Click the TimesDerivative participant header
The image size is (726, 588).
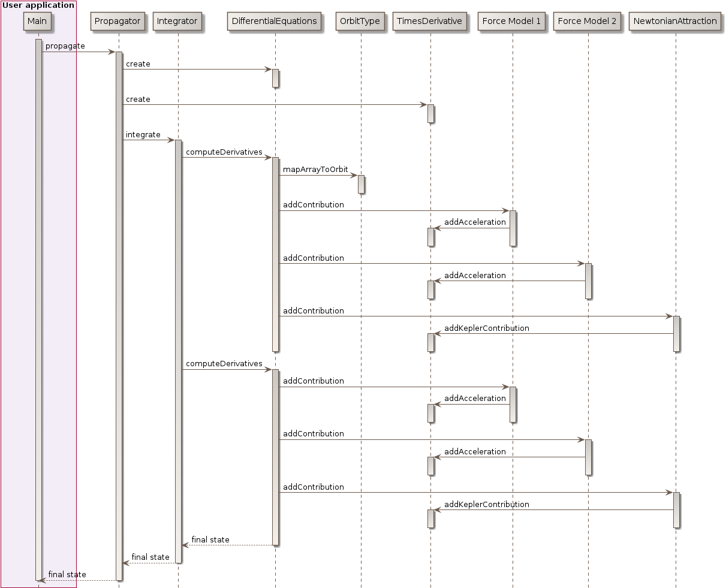(x=430, y=21)
